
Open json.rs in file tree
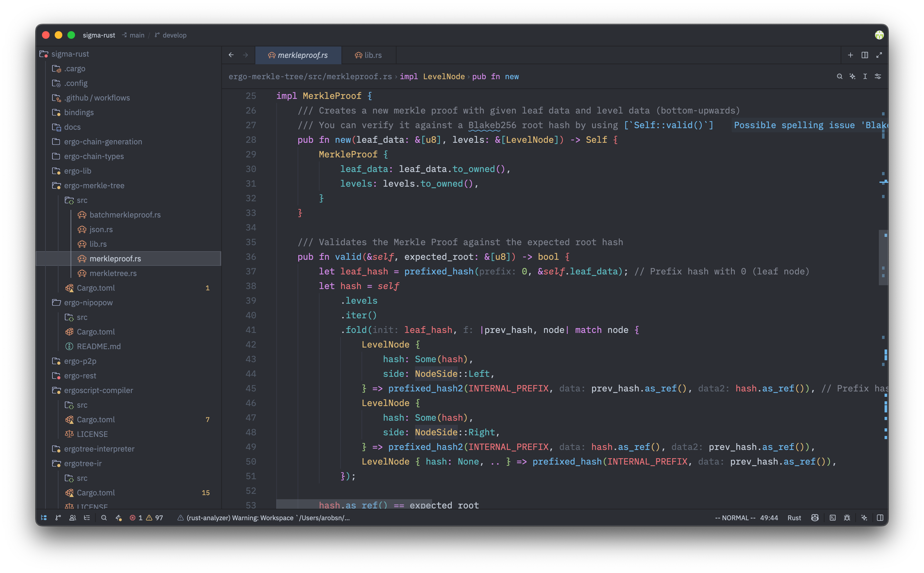[129, 229]
